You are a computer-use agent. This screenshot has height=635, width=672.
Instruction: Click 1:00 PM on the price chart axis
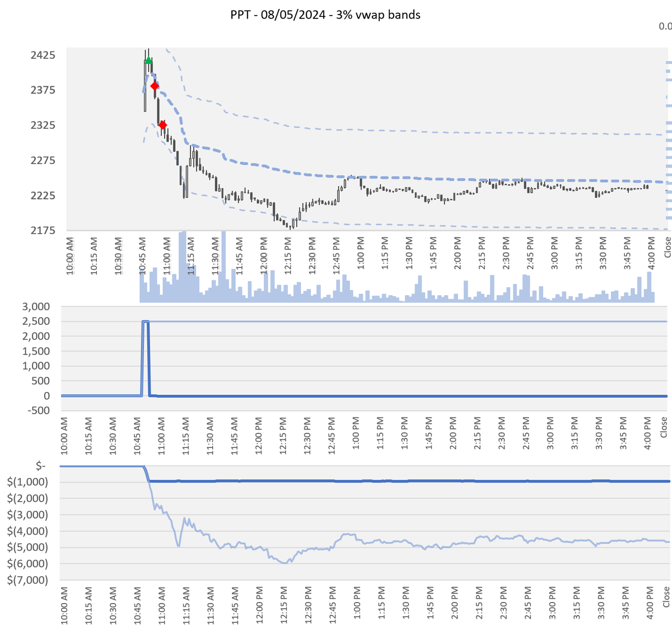(x=361, y=254)
